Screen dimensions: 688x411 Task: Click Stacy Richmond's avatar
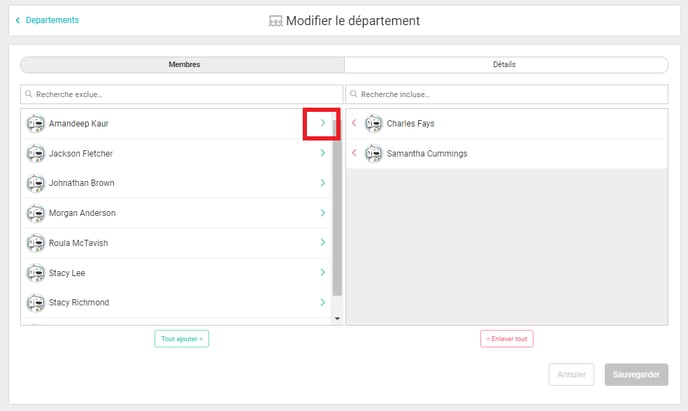(36, 303)
